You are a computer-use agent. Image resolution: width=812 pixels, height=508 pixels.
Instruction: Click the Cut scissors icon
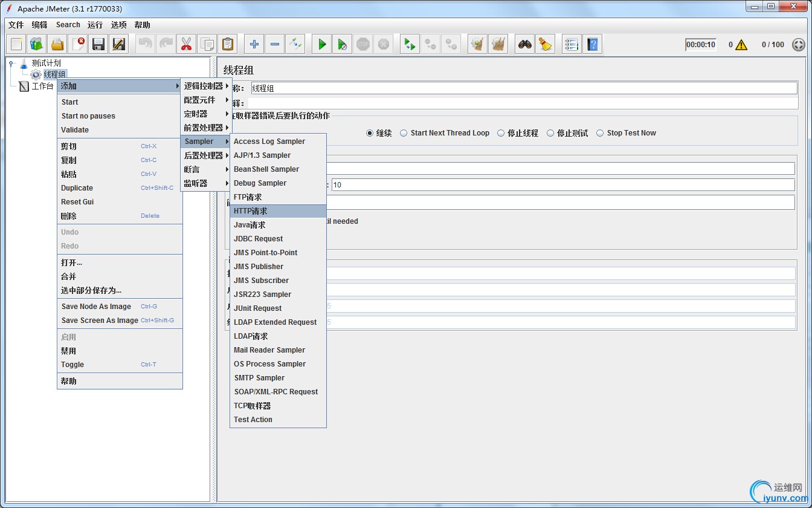pyautogui.click(x=187, y=44)
